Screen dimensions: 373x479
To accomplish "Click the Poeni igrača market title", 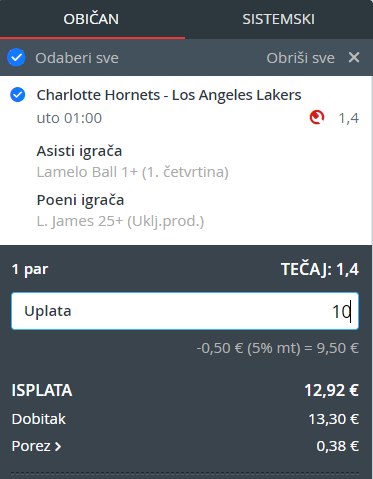I will click(80, 200).
